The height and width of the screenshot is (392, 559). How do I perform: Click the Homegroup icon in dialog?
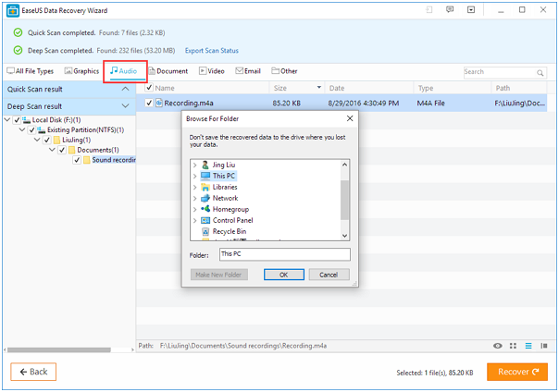[x=205, y=209]
